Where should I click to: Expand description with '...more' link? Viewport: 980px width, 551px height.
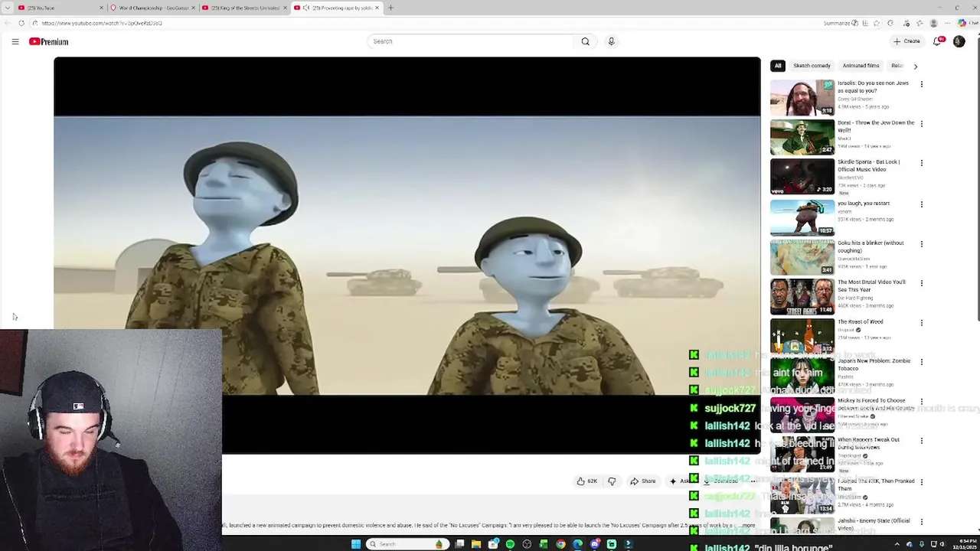[747, 525]
